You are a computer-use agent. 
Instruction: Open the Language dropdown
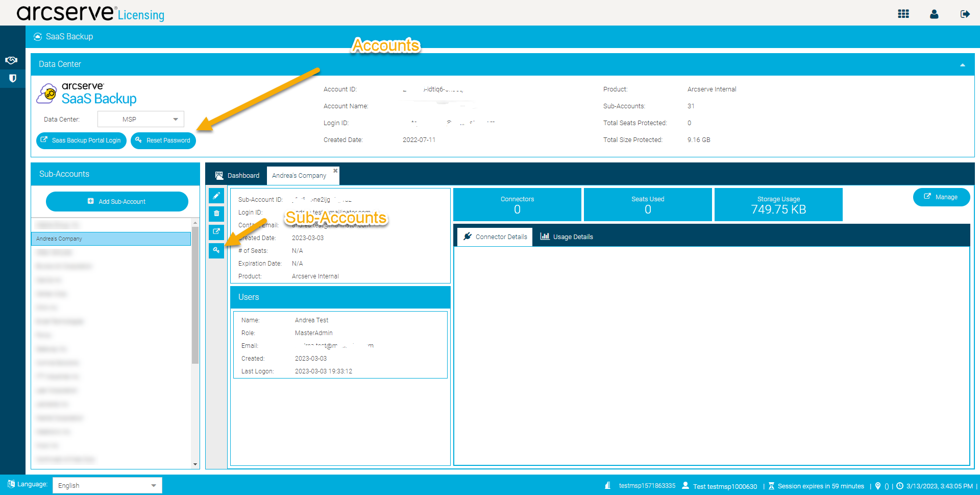tap(107, 485)
